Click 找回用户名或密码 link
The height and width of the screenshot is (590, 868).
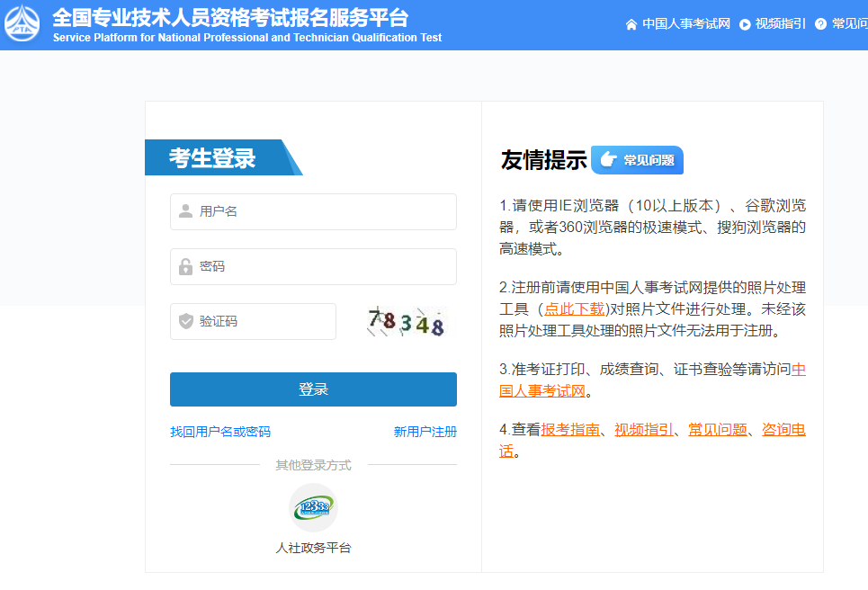(220, 432)
